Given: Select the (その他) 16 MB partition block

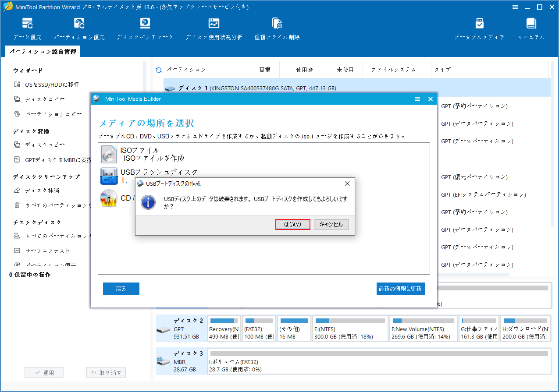Looking at the screenshot, I should [x=294, y=328].
